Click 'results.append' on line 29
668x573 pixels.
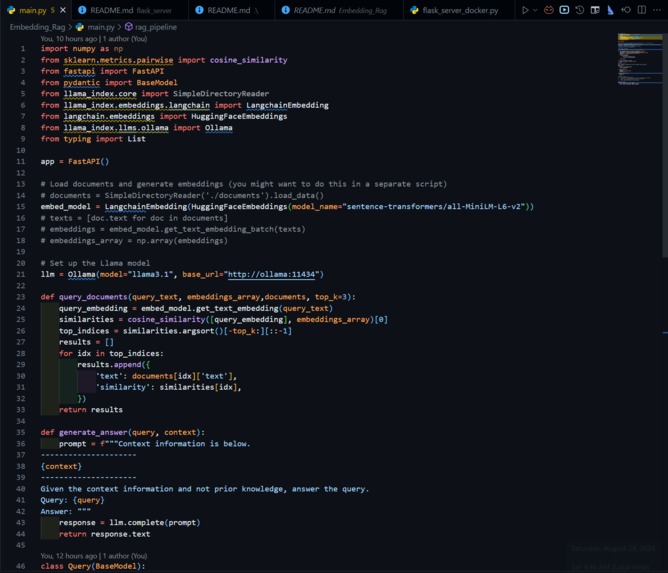click(109, 365)
